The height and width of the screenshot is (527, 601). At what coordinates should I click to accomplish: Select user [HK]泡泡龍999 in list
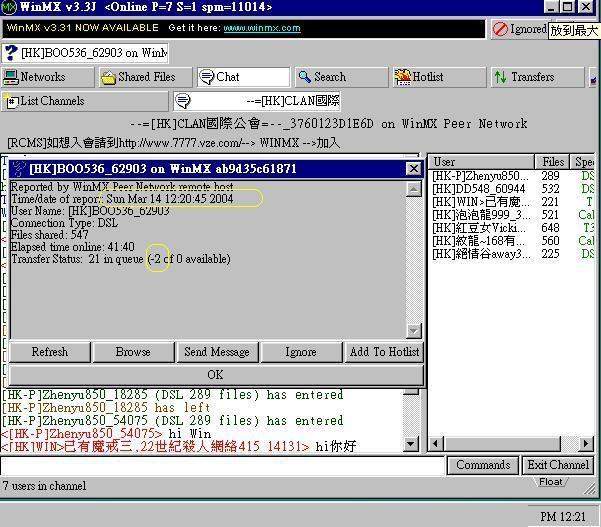(511, 215)
